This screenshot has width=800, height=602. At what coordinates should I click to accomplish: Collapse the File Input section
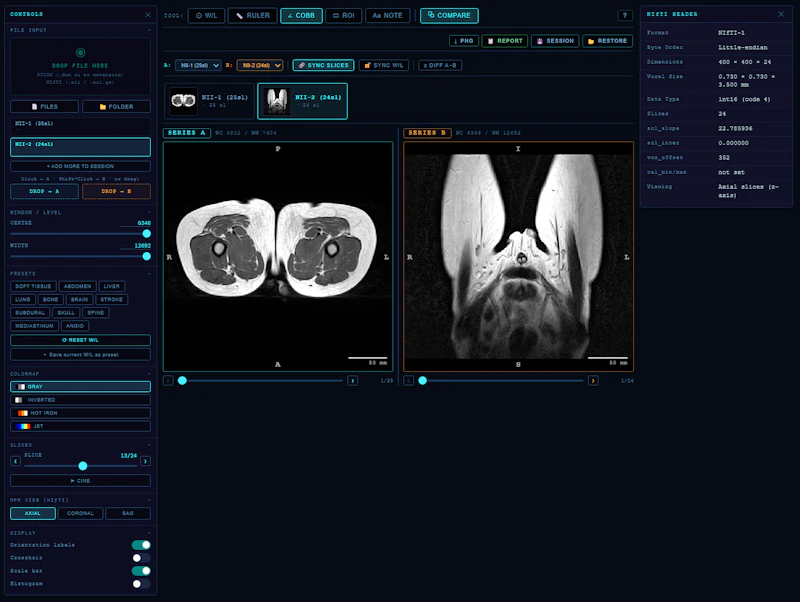(149, 30)
